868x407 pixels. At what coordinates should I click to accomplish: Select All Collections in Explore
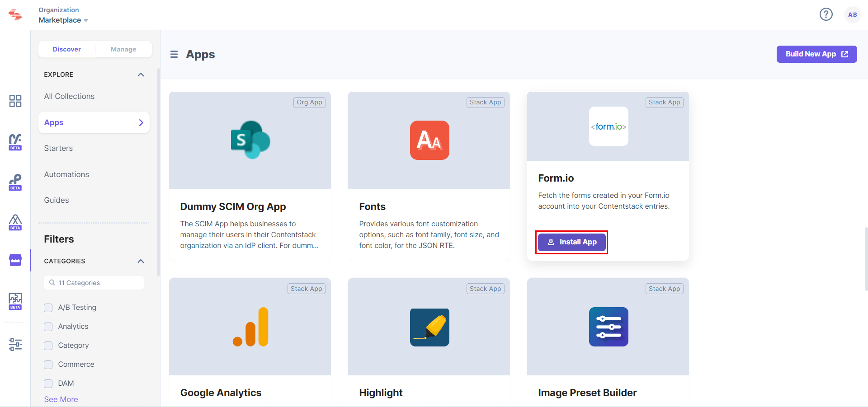(69, 96)
